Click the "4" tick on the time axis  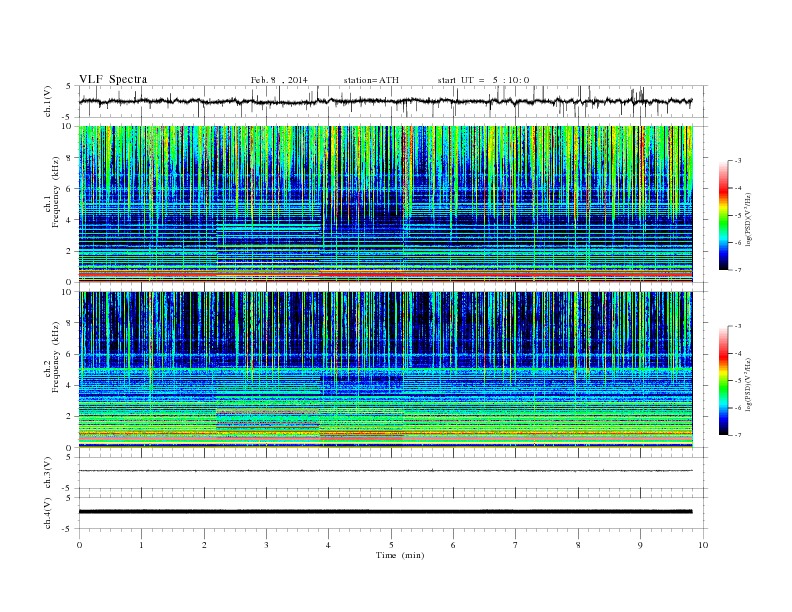click(x=328, y=545)
